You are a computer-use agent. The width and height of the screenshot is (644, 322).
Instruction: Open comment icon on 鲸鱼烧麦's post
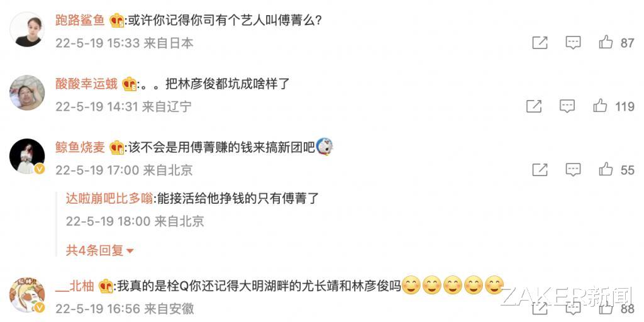coord(572,170)
